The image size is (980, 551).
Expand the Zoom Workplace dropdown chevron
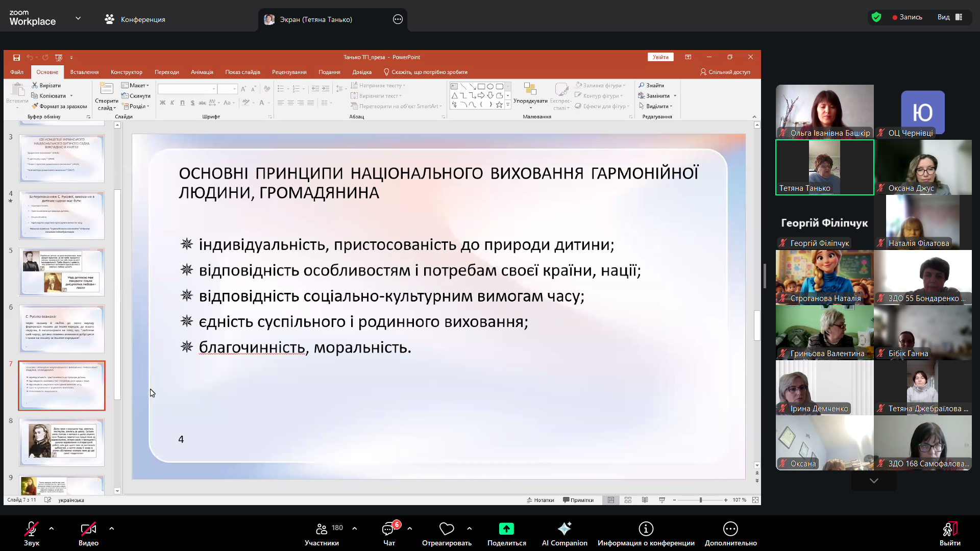coord(78,18)
